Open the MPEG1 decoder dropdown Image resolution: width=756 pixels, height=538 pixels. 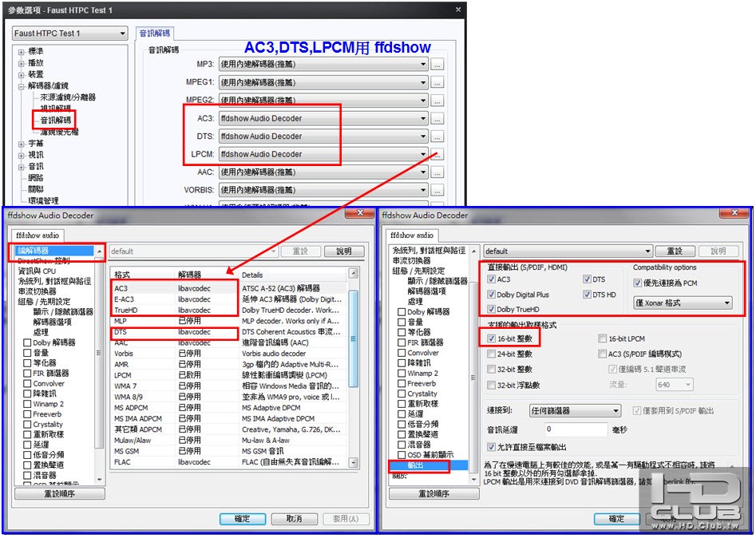(323, 82)
